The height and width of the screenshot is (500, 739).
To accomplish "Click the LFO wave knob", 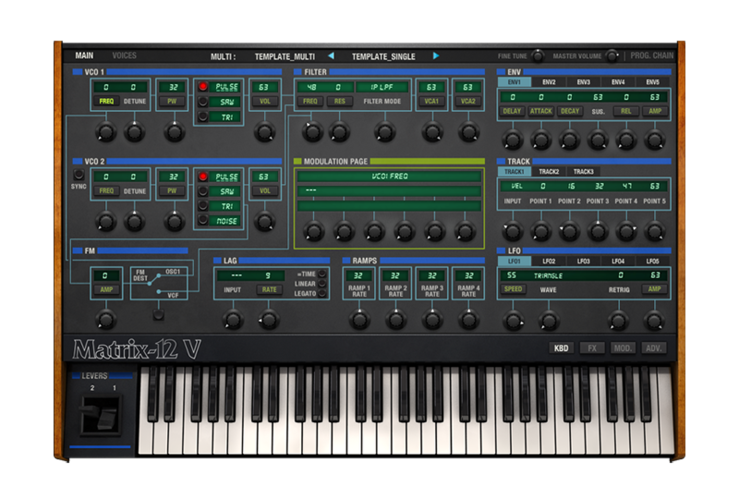I will [549, 321].
